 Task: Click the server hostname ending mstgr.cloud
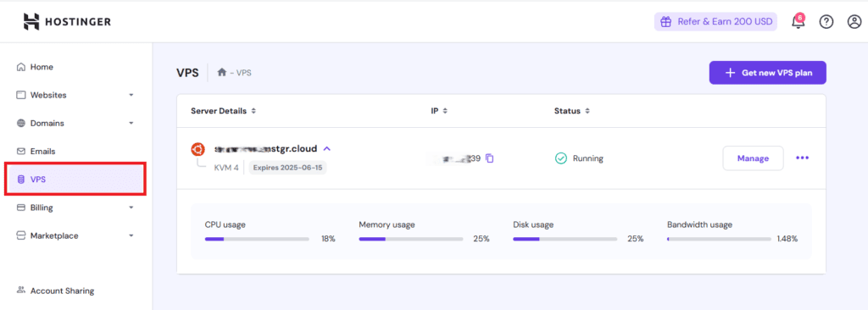[x=265, y=148]
